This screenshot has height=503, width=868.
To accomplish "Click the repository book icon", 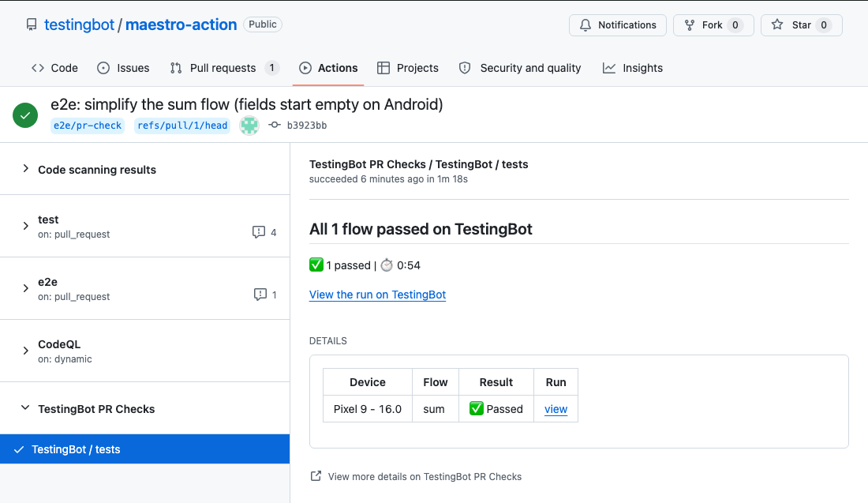I will coord(32,25).
